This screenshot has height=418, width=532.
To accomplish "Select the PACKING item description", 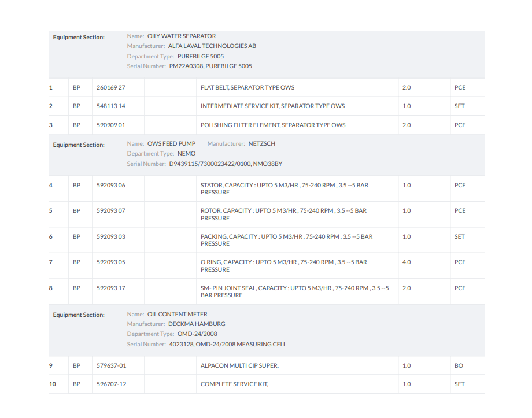I will coord(286,240).
